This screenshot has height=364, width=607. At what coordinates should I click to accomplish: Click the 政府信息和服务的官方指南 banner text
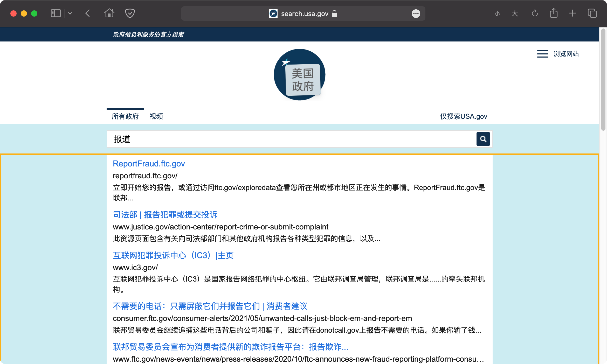(x=148, y=34)
